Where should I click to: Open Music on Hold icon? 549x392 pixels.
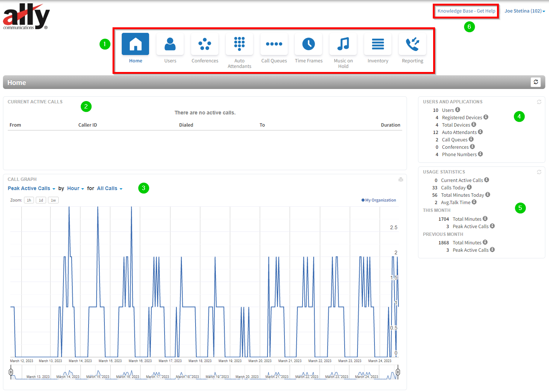tap(343, 44)
